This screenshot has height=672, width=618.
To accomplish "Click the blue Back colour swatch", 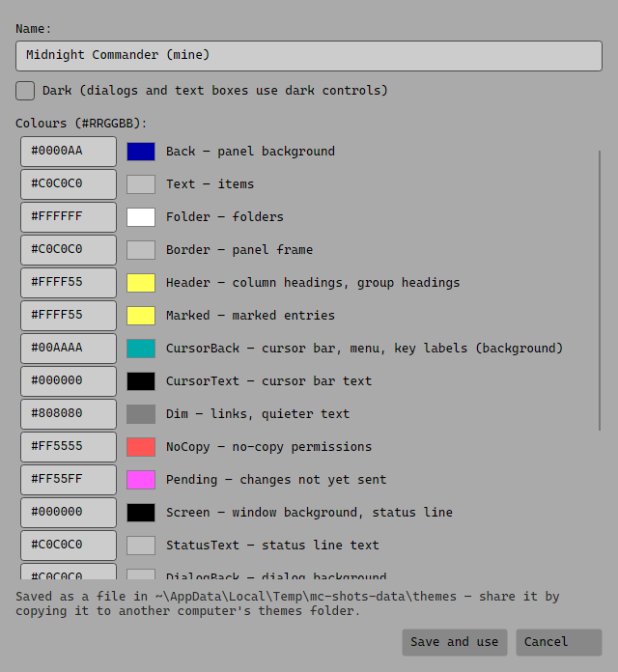I will click(x=141, y=152).
